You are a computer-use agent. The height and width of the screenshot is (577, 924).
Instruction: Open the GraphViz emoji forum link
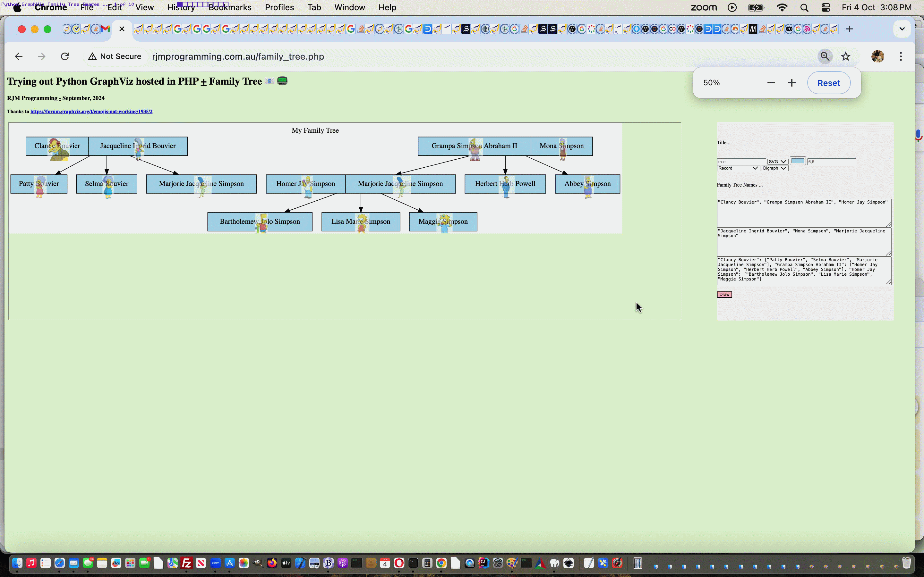pyautogui.click(x=91, y=111)
